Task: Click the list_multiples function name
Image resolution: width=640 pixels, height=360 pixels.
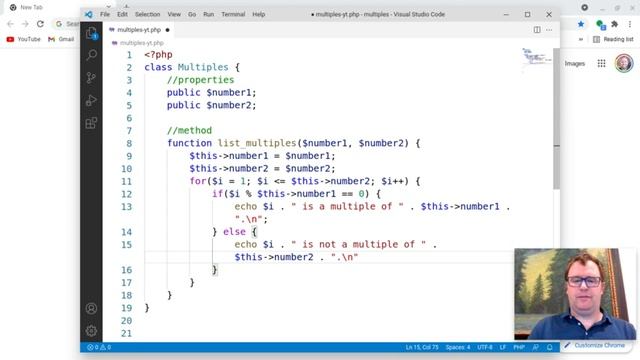Action: point(257,143)
